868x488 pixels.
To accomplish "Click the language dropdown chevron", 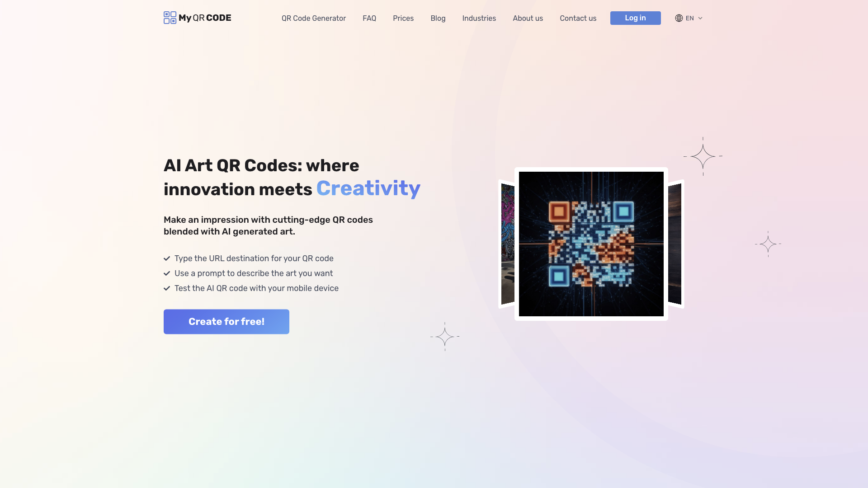I will point(700,18).
